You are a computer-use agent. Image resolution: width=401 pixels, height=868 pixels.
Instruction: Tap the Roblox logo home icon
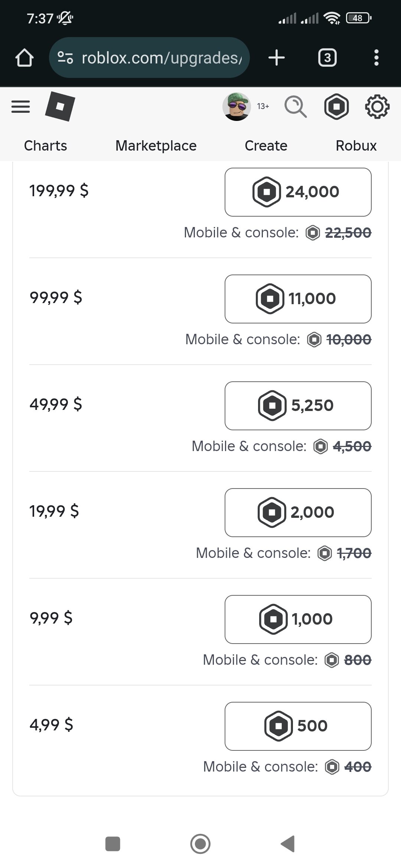coord(60,106)
